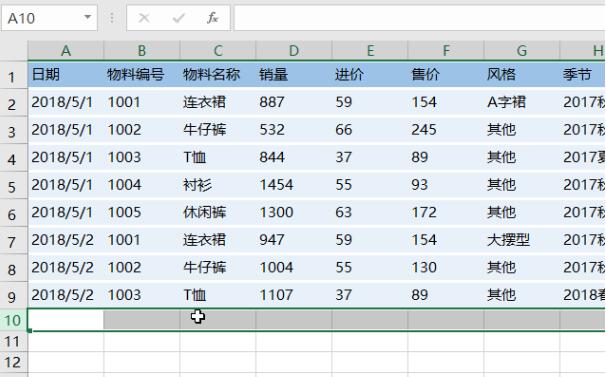Select row 10 header
Image resolution: width=606 pixels, height=377 pixels.
(x=14, y=320)
